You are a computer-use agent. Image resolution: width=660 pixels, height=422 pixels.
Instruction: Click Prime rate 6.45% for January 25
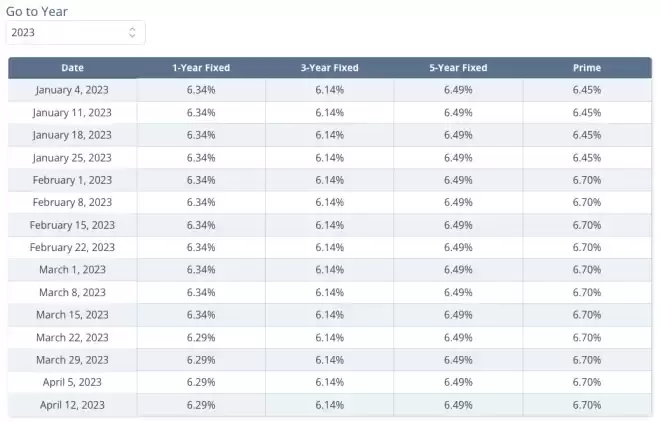587,158
